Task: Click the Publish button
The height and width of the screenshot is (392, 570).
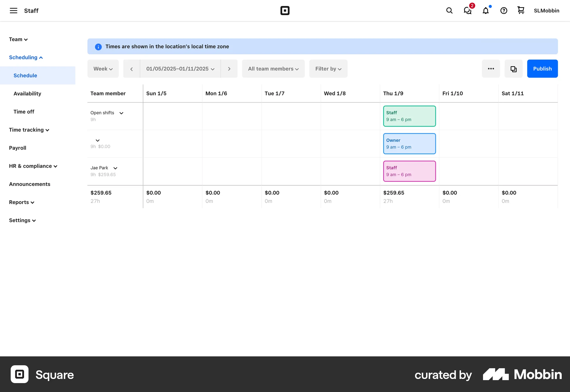Action: coord(542,69)
